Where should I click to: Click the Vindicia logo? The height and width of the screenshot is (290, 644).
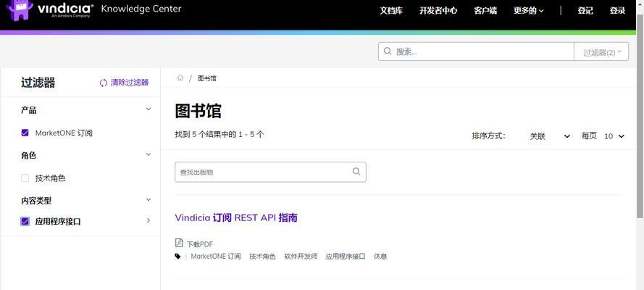point(50,10)
